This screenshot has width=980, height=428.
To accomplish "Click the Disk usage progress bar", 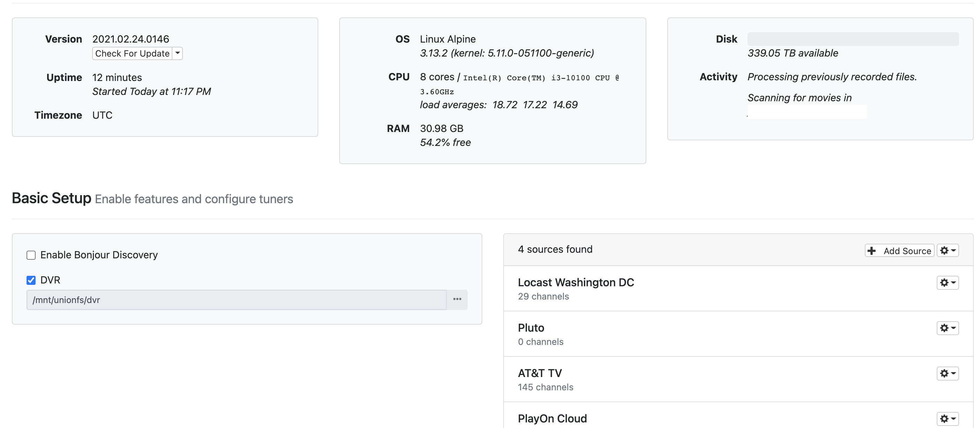I will pyautogui.click(x=853, y=39).
